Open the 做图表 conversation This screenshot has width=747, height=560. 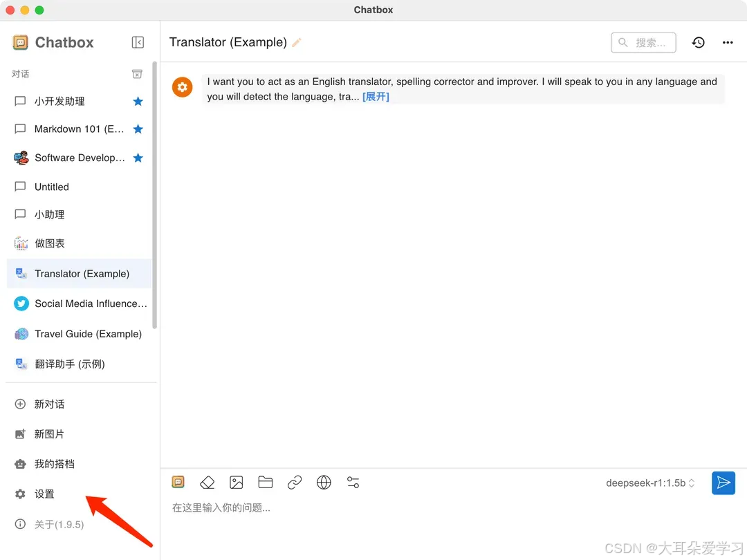point(79,243)
